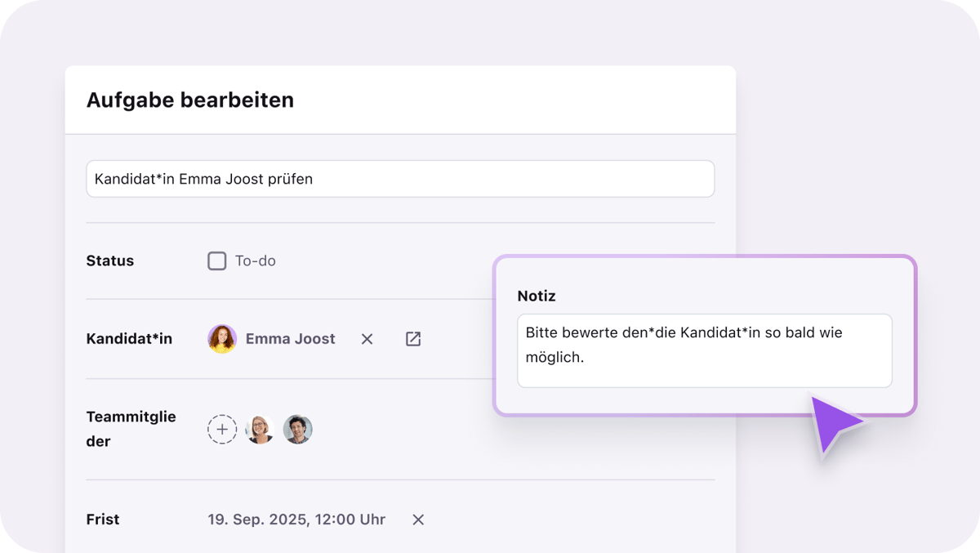Click the Aufgabe bearbeiten heading
Image resolution: width=980 pixels, height=553 pixels.
(190, 100)
